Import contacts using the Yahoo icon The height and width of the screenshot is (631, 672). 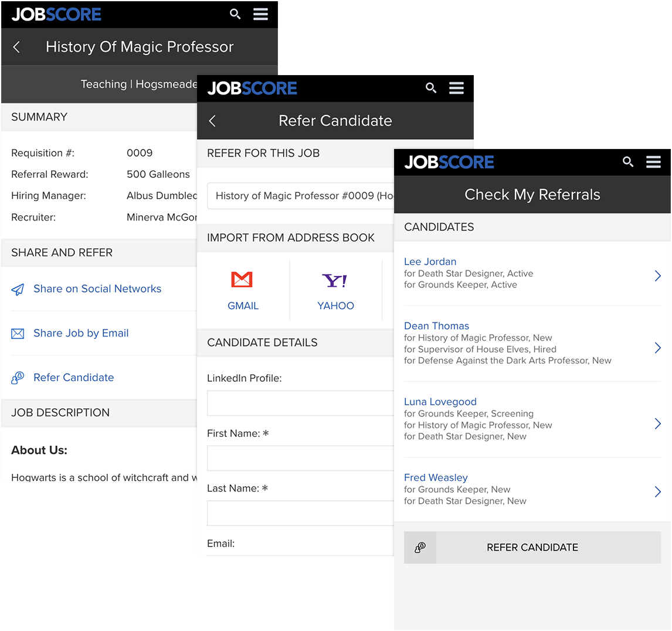(x=335, y=280)
